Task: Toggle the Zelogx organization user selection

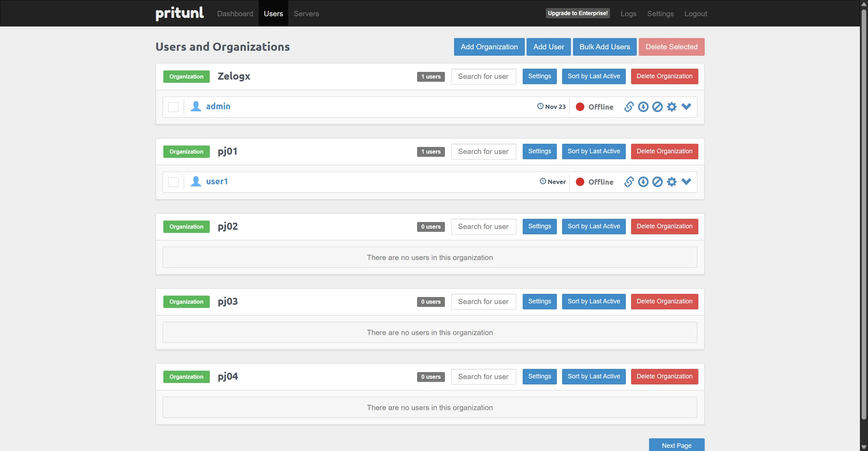Action: click(173, 107)
